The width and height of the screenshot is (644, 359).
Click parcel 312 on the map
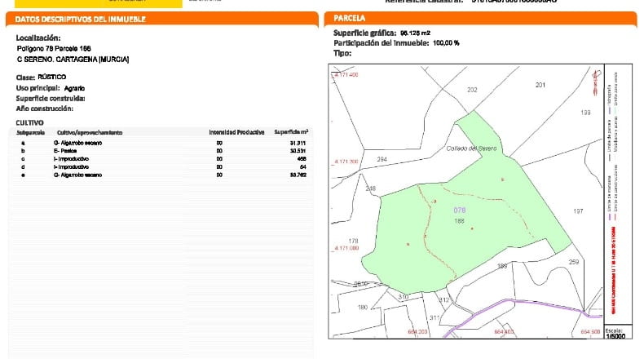pyautogui.click(x=444, y=299)
